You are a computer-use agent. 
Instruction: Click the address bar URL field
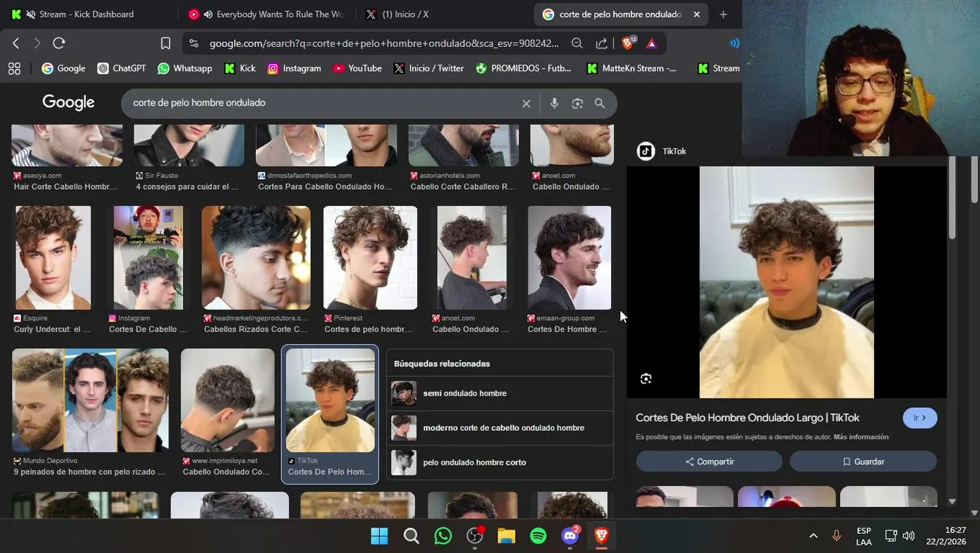(384, 44)
